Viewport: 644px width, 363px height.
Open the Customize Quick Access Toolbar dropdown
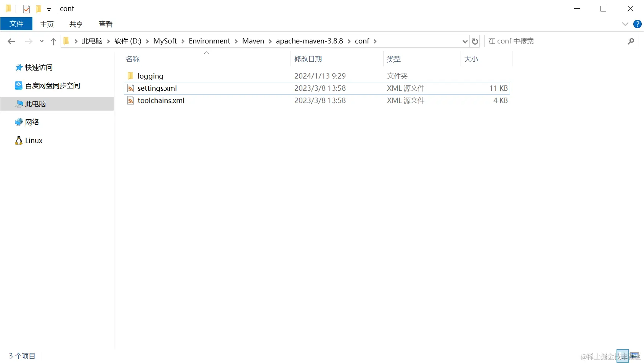pyautogui.click(x=49, y=10)
